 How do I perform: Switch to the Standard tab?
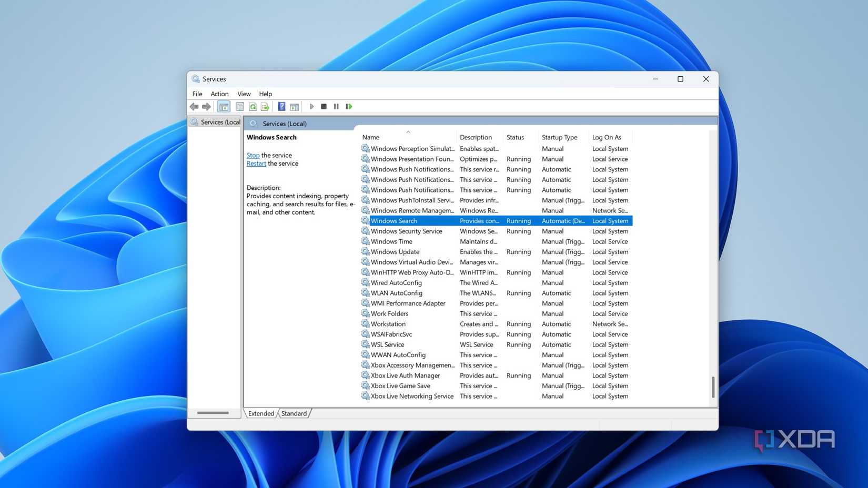pos(294,413)
